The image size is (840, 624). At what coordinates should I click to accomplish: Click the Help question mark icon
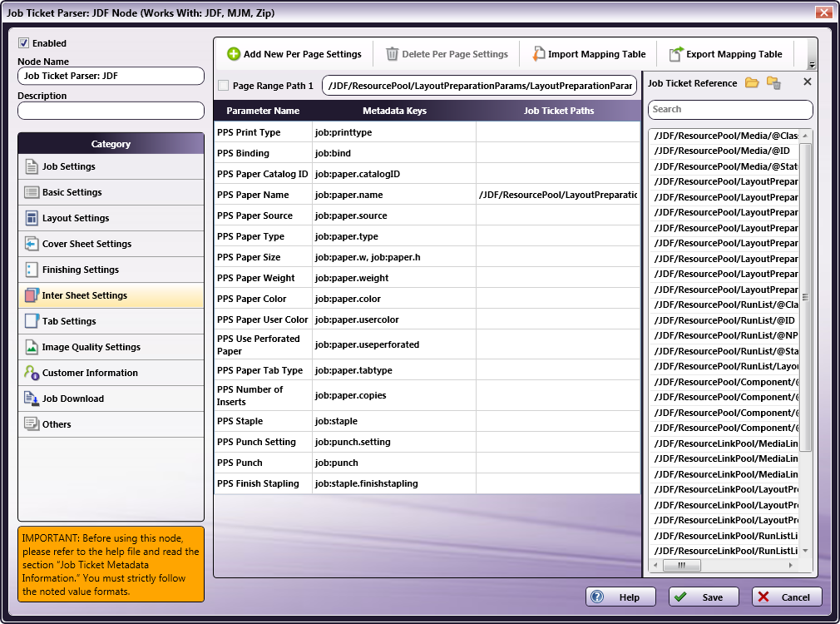tap(597, 597)
